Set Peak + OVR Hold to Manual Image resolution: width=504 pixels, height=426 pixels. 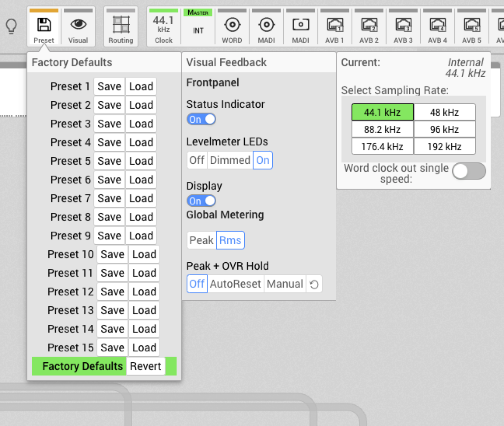click(x=285, y=284)
